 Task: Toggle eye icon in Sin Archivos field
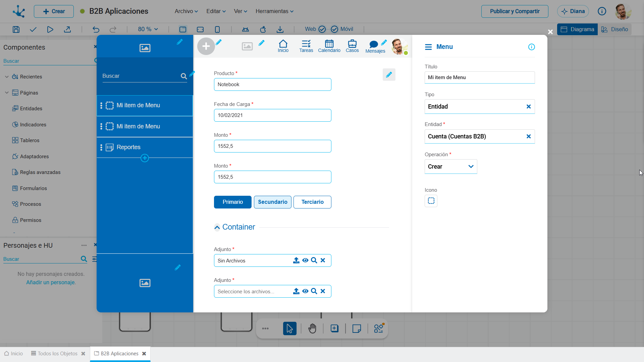click(305, 260)
